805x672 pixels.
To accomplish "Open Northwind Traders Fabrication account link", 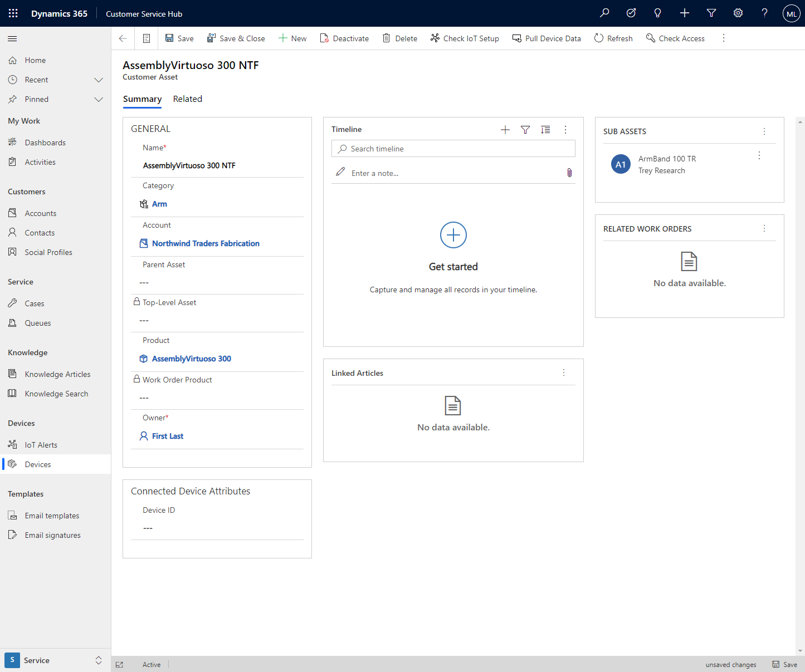I will click(x=206, y=243).
